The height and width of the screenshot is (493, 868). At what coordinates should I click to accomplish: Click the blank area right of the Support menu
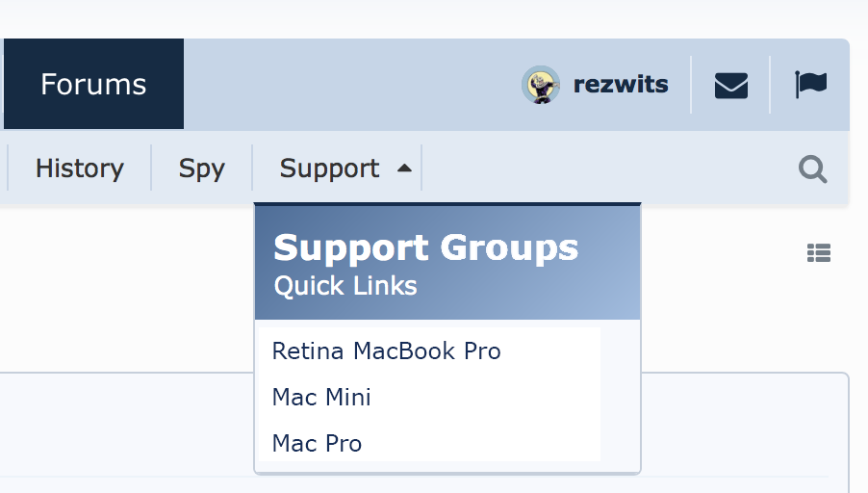[x=606, y=169]
